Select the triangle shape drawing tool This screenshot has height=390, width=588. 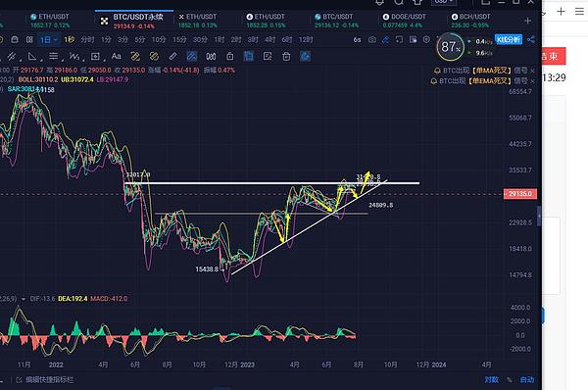(32, 57)
